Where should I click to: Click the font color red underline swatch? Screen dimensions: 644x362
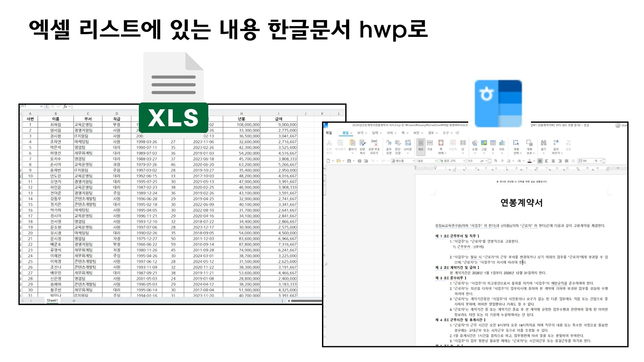(529, 161)
